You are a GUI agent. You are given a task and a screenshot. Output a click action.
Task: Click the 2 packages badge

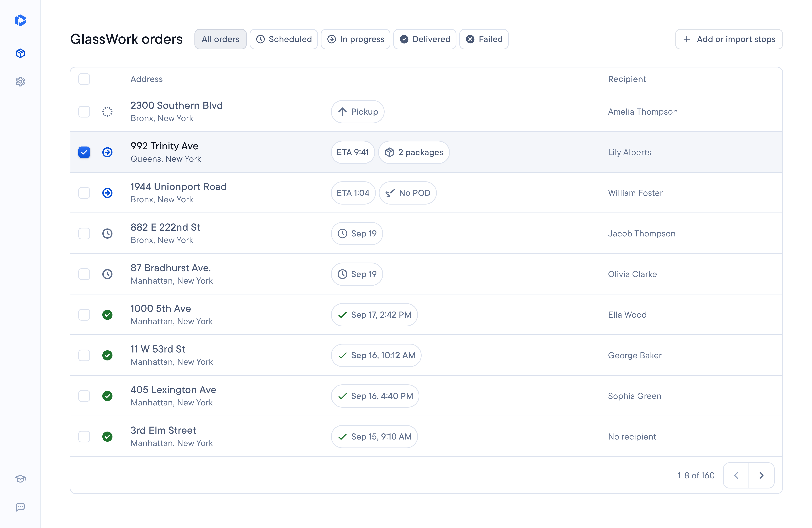[x=414, y=152]
